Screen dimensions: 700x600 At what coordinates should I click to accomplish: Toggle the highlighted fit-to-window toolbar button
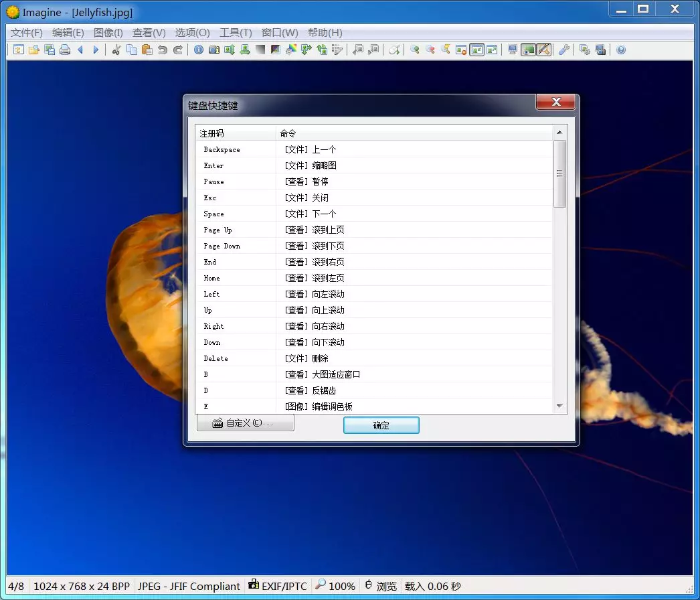click(476, 50)
